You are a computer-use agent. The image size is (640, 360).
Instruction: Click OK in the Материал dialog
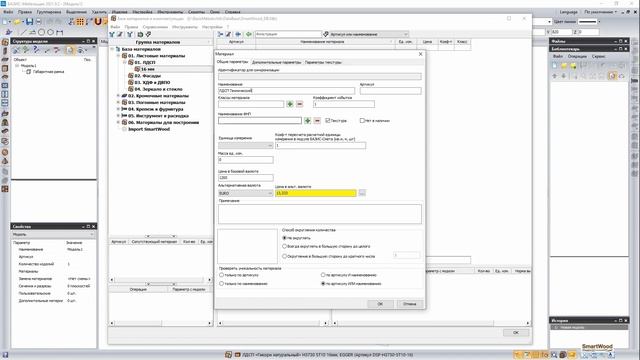380,304
